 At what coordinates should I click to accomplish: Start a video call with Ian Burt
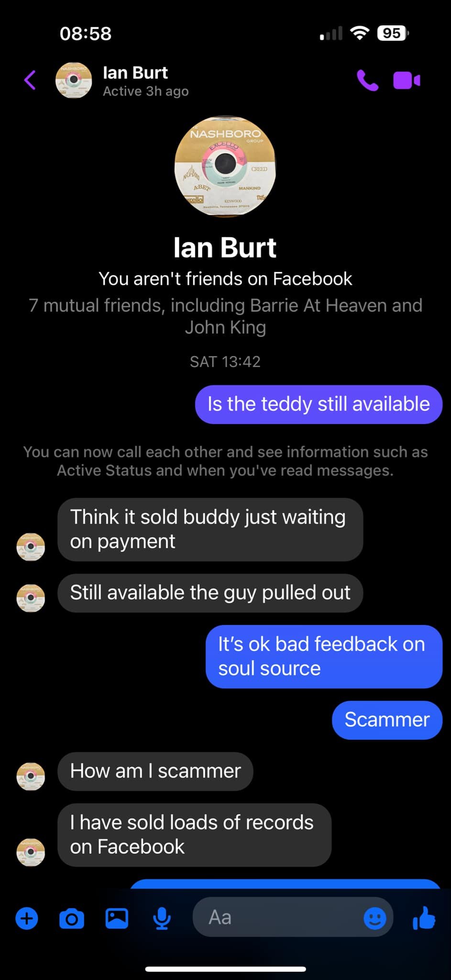(x=407, y=80)
